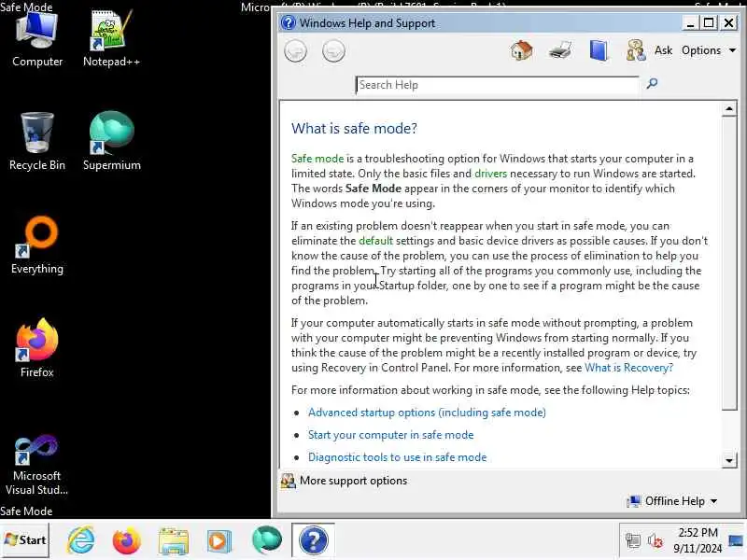
Task: Select the Computer desktop icon
Action: pyautogui.click(x=37, y=39)
